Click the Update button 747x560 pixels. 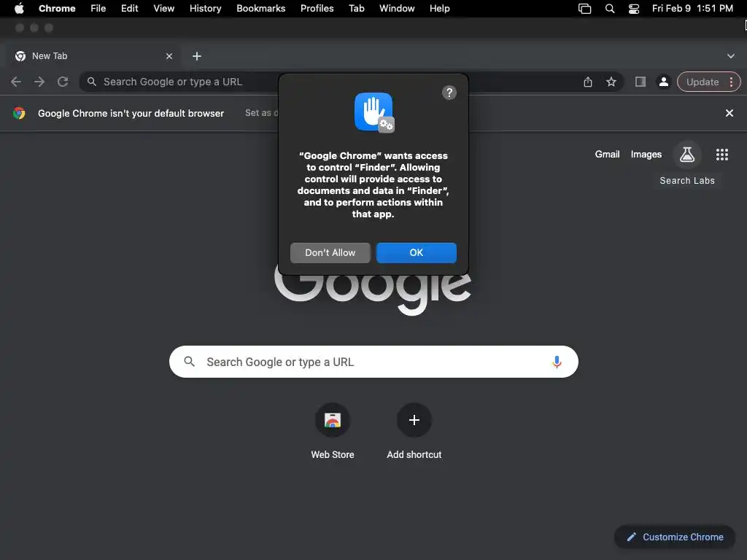703,82
